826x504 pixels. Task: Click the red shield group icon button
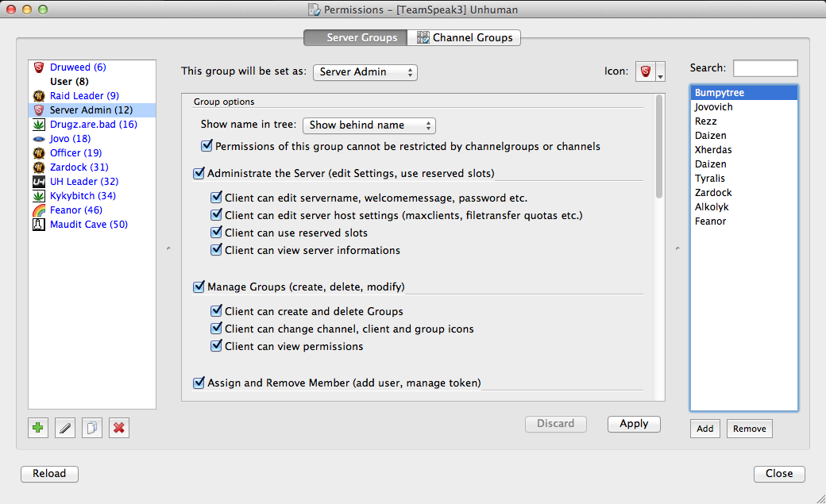pos(645,71)
